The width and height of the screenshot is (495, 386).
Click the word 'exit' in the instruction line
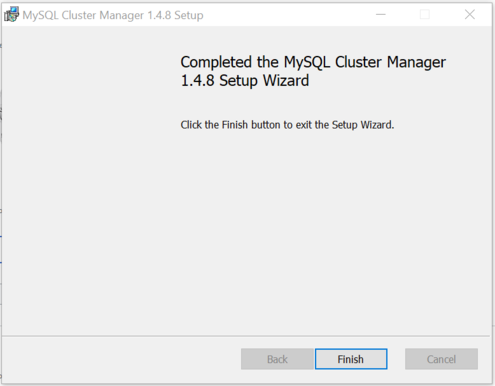(x=304, y=125)
